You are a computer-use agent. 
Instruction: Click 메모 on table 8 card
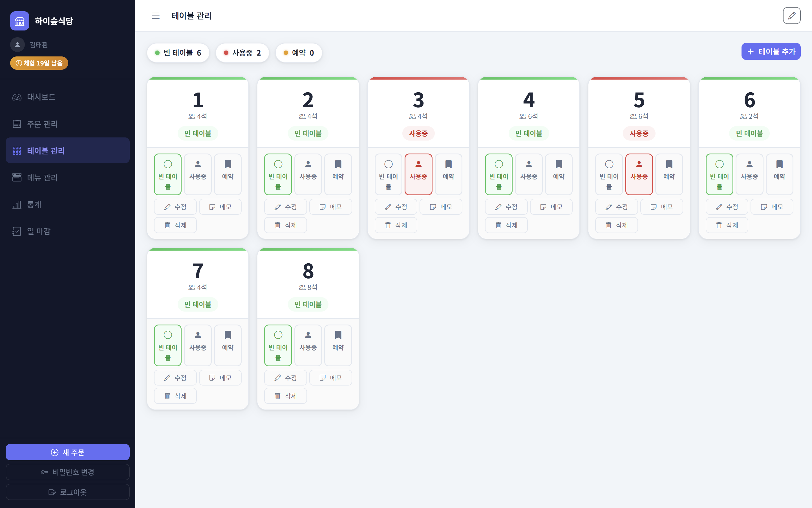click(x=331, y=378)
